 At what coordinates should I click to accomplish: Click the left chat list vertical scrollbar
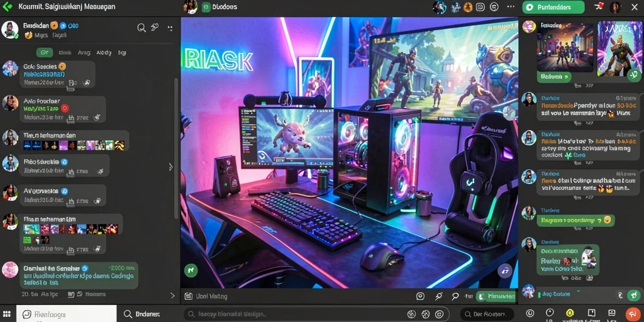(x=176, y=148)
